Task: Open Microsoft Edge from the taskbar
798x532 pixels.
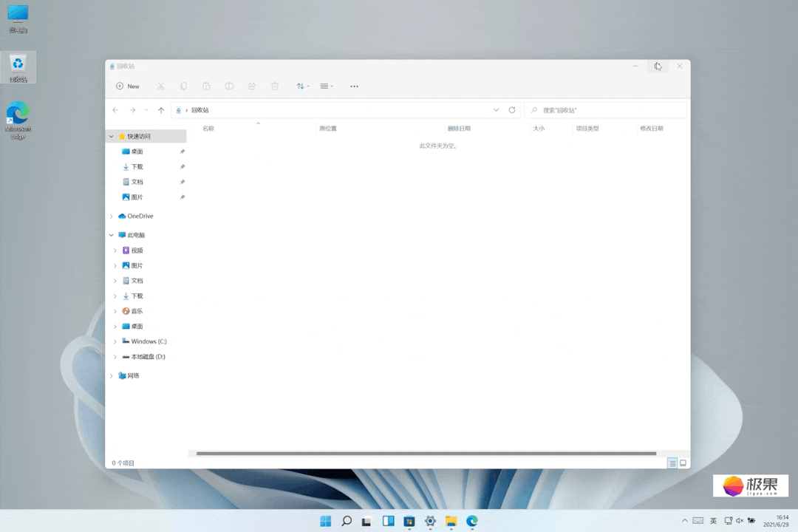Action: point(471,522)
